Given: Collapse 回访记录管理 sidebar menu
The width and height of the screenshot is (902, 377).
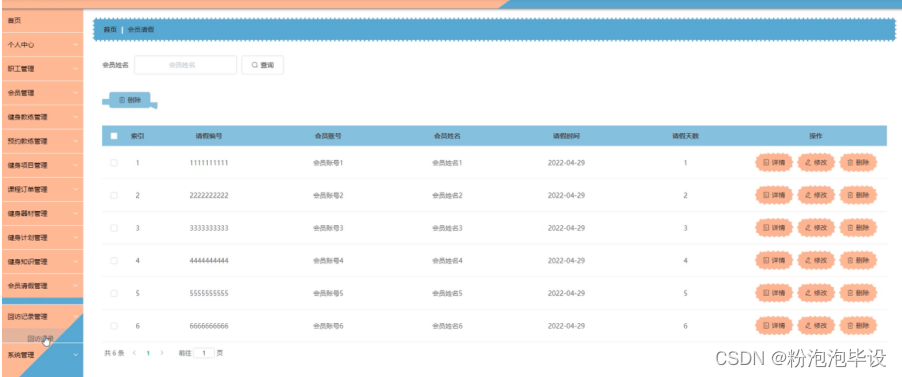Looking at the screenshot, I should (43, 316).
